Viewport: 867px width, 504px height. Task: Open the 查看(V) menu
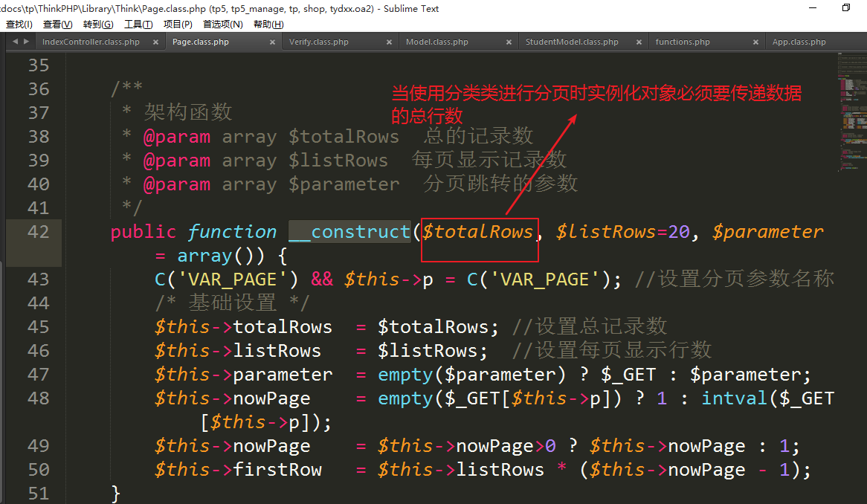click(57, 24)
